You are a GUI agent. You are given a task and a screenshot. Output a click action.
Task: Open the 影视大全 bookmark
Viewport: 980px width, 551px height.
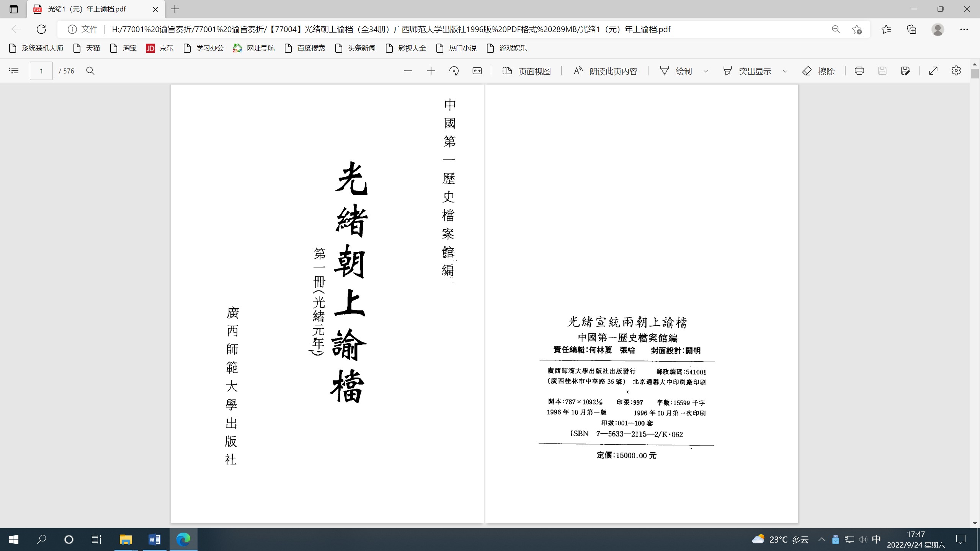click(x=406, y=48)
